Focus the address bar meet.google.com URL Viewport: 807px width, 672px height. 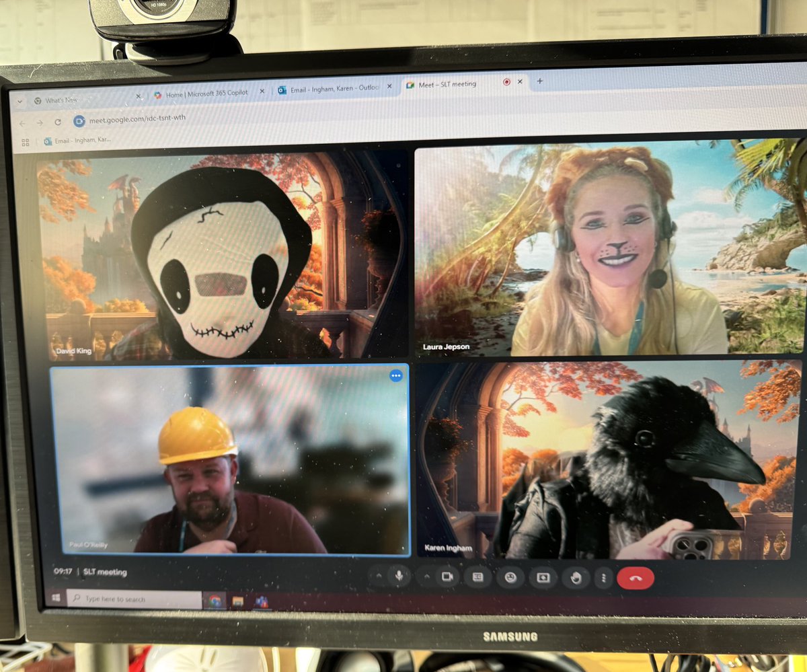(138, 118)
